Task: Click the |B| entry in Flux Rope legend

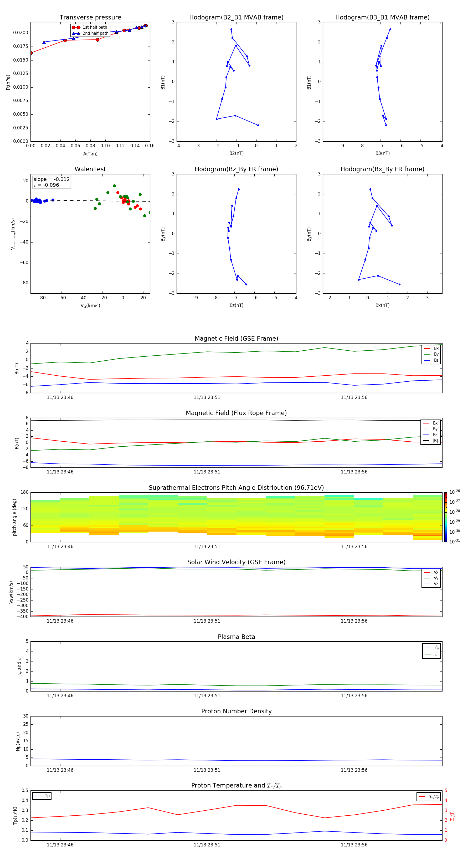Action: click(431, 441)
